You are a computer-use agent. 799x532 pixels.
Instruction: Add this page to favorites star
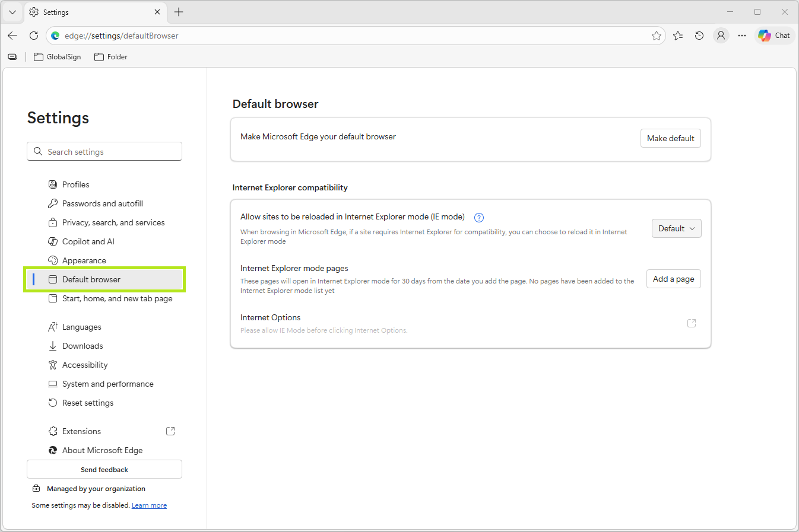click(656, 36)
